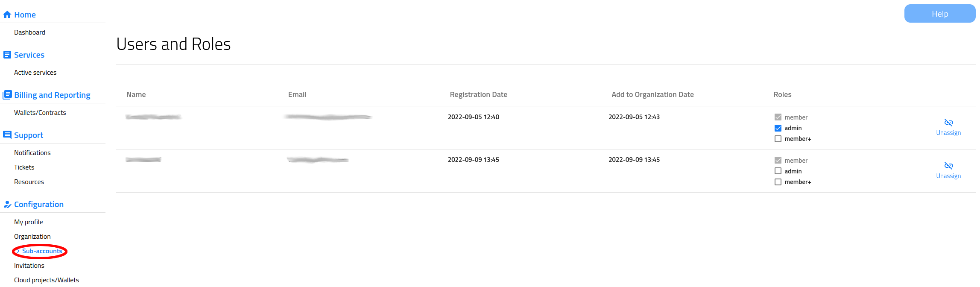Open the Tickets page

coord(24,167)
